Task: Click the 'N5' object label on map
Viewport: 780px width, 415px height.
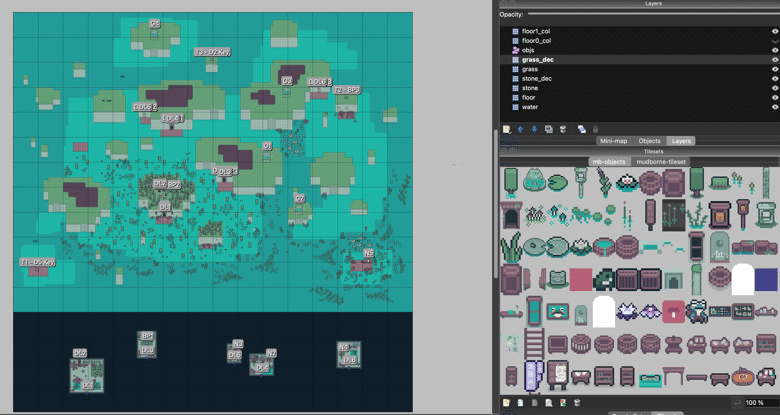Action: click(368, 253)
